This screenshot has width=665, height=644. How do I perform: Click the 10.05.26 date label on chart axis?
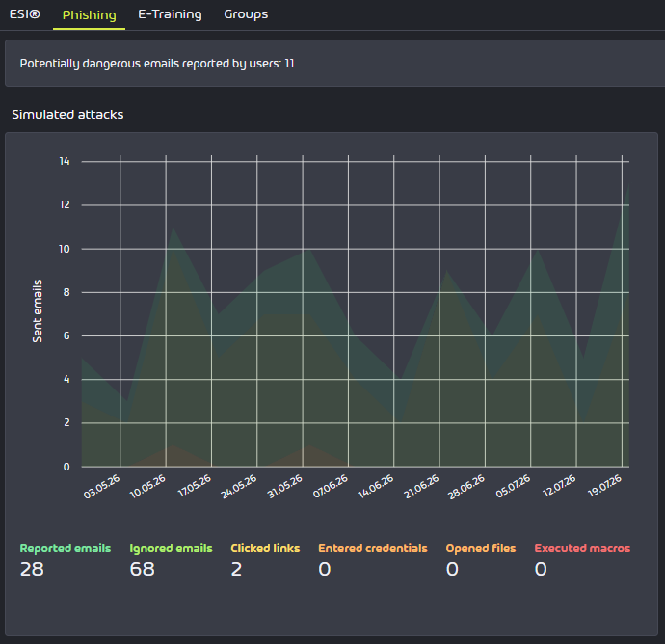click(147, 487)
